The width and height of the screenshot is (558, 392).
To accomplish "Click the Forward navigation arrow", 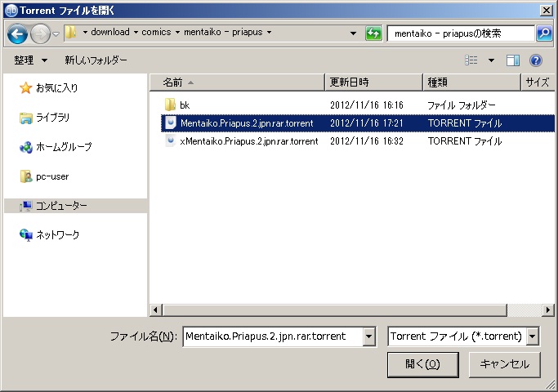I will [x=40, y=33].
